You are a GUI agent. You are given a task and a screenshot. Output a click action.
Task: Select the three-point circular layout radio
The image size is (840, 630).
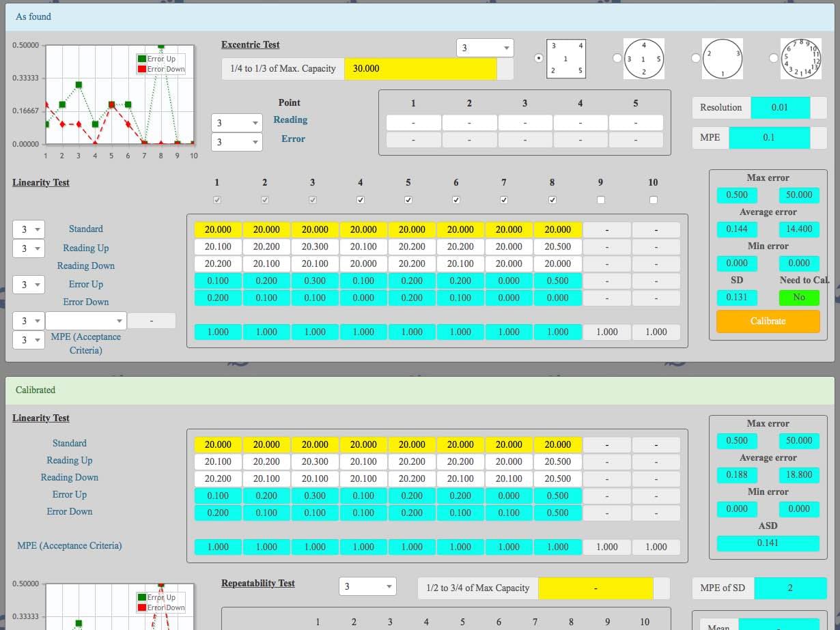(695, 58)
